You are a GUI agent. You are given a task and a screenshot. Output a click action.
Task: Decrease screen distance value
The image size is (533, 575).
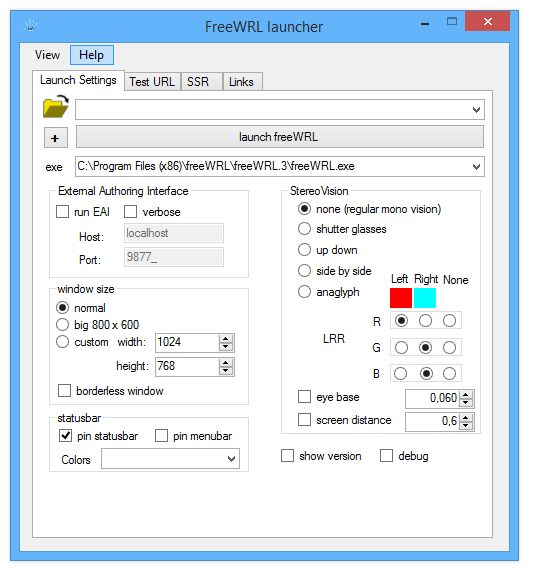coord(466,425)
